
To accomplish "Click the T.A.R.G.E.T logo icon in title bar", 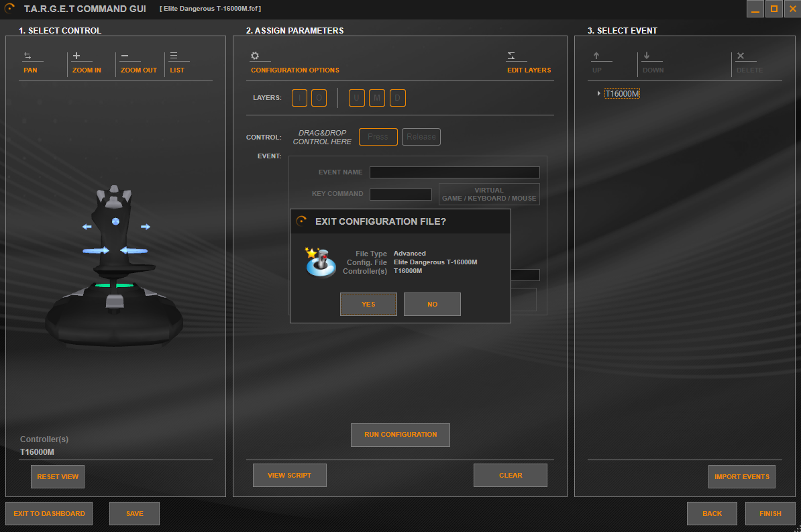I will (9, 8).
